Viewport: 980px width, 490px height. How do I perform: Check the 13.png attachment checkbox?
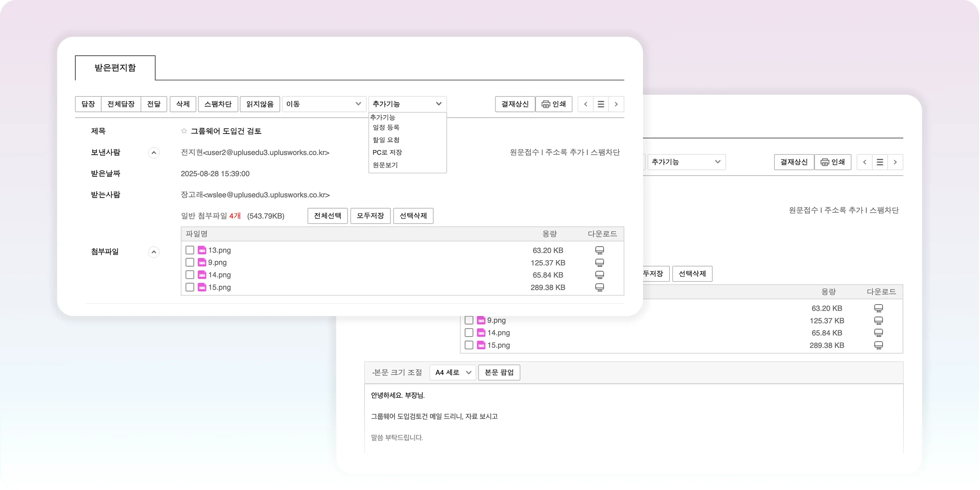(190, 250)
